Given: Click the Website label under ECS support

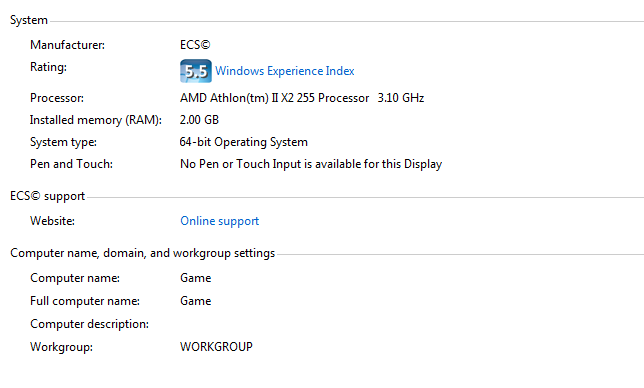Looking at the screenshot, I should 52,221.
